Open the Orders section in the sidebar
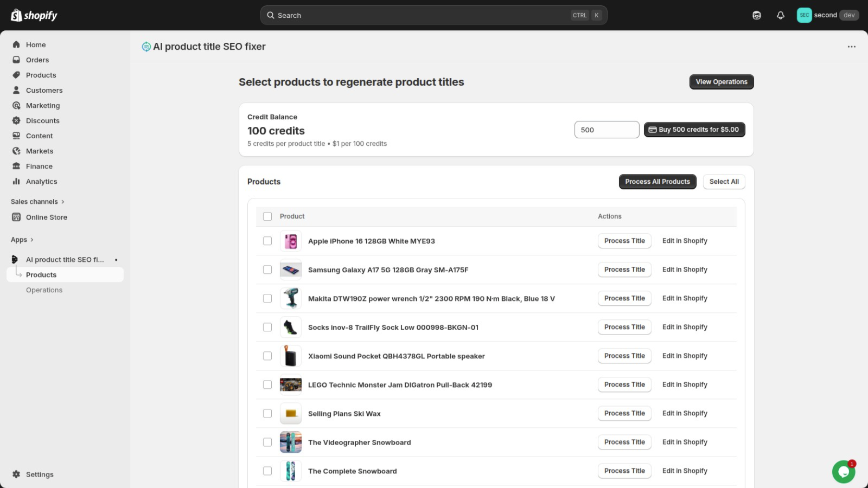This screenshot has height=488, width=868. (37, 60)
